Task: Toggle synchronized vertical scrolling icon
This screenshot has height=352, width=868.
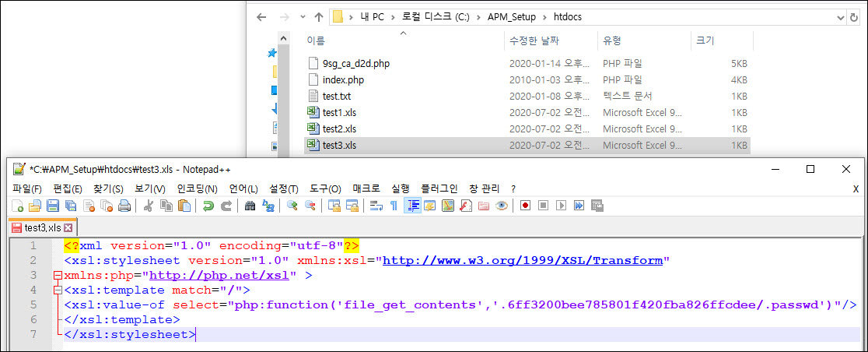Action: pyautogui.click(x=334, y=206)
